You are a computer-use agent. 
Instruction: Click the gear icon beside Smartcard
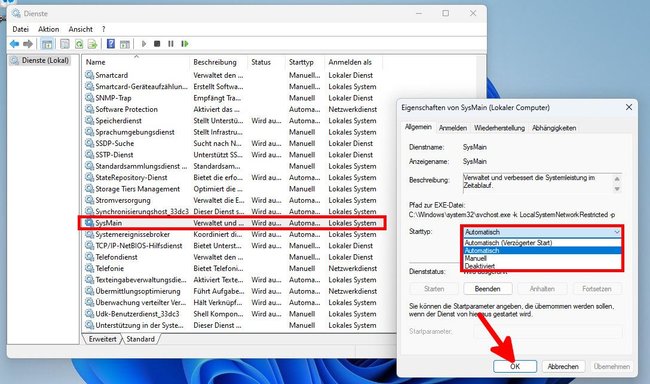[x=89, y=75]
